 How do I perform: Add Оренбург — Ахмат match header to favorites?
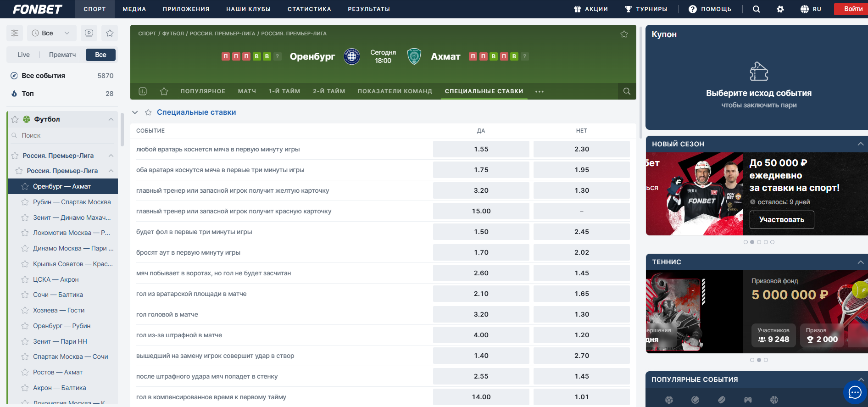[624, 34]
